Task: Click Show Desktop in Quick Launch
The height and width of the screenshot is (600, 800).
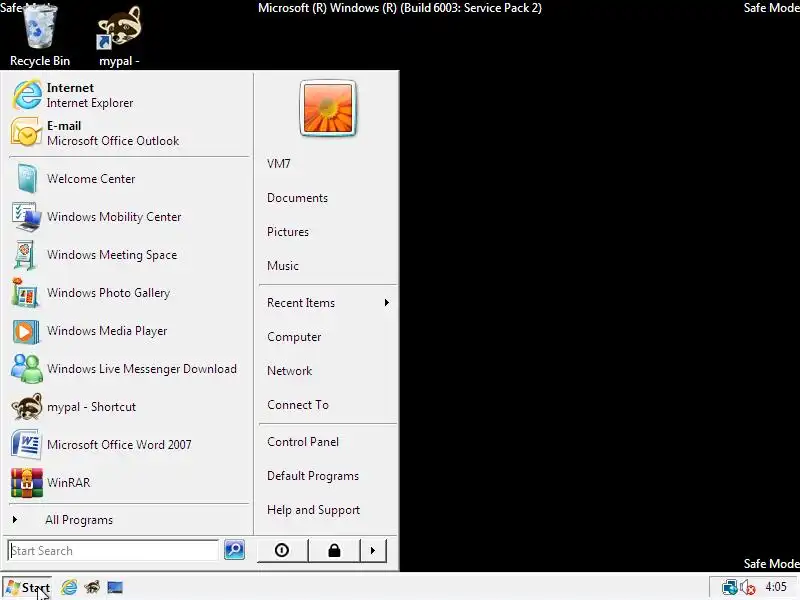Action: point(115,588)
